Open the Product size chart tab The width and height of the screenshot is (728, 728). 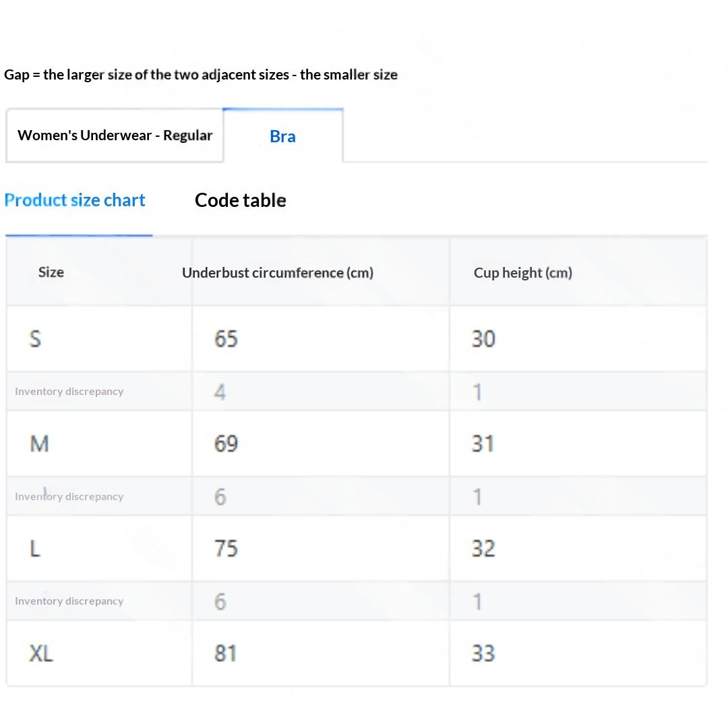coord(75,200)
